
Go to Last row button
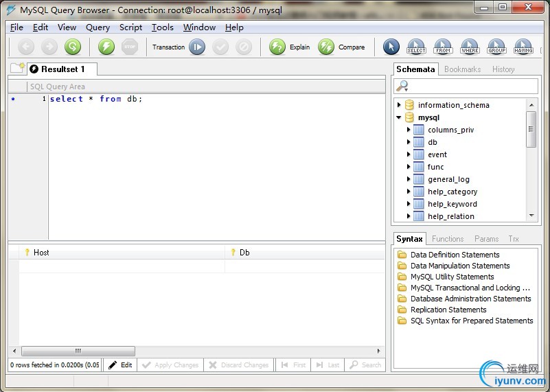coord(328,365)
